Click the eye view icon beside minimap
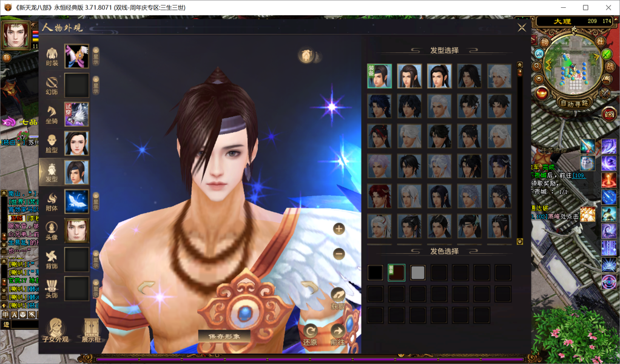Screen dimensions: 620x364 click(x=539, y=79)
